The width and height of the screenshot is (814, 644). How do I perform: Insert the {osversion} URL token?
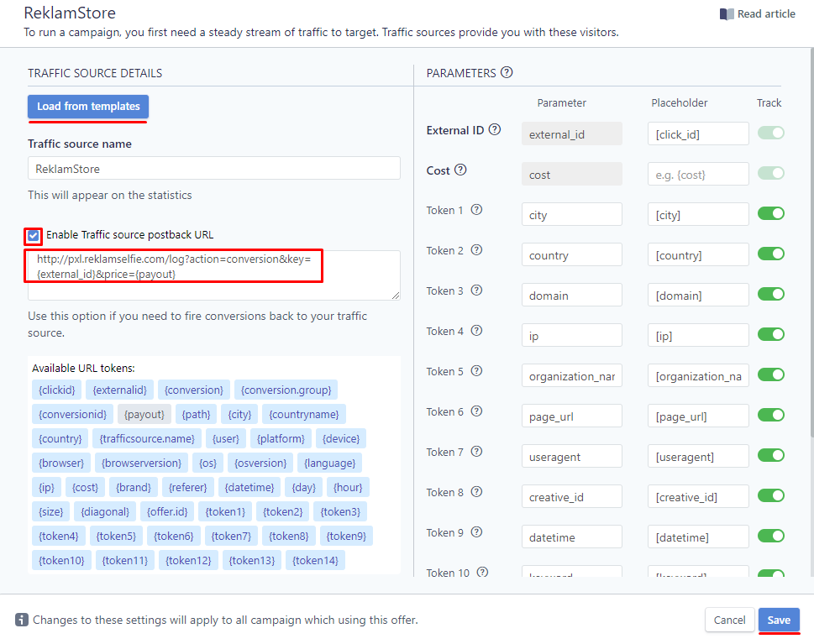pos(260,463)
